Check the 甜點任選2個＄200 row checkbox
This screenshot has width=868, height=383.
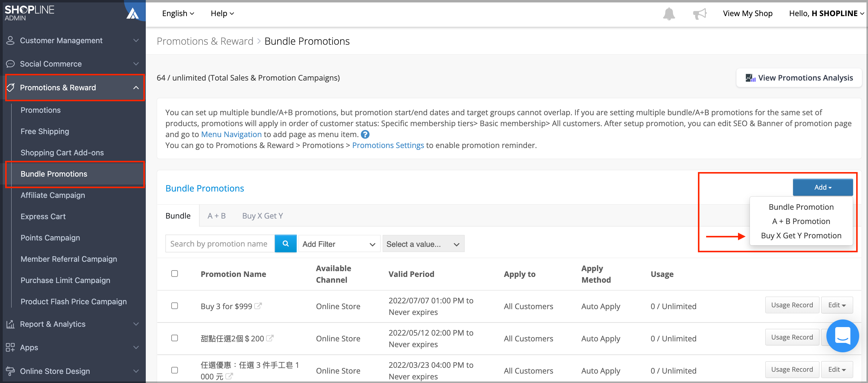(x=175, y=338)
